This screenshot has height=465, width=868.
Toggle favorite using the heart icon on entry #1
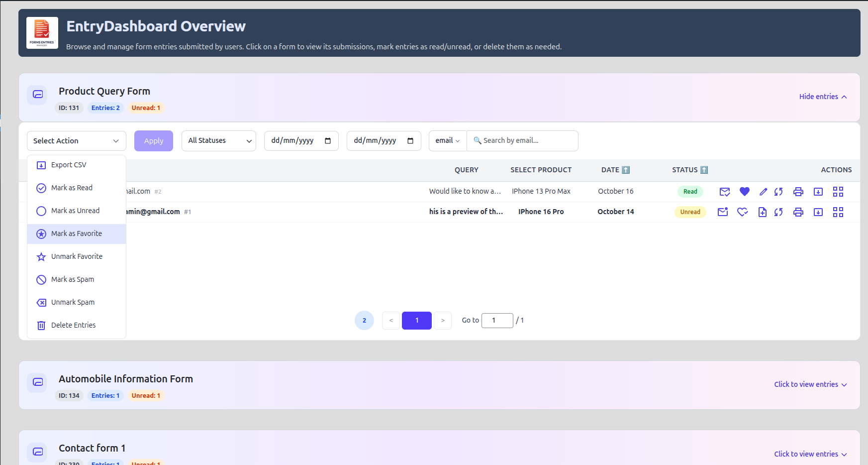[743, 212]
